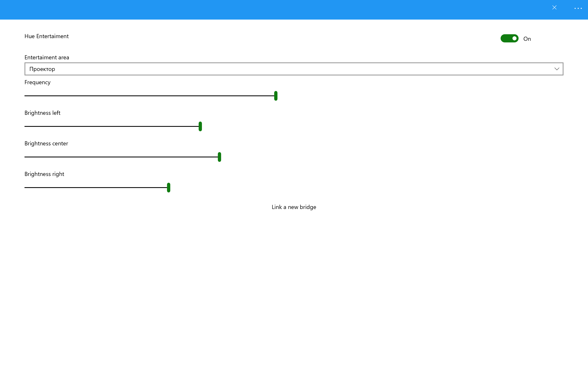Viewport: 588px width, 367px height.
Task: Click Link a new bridge
Action: pyautogui.click(x=294, y=207)
